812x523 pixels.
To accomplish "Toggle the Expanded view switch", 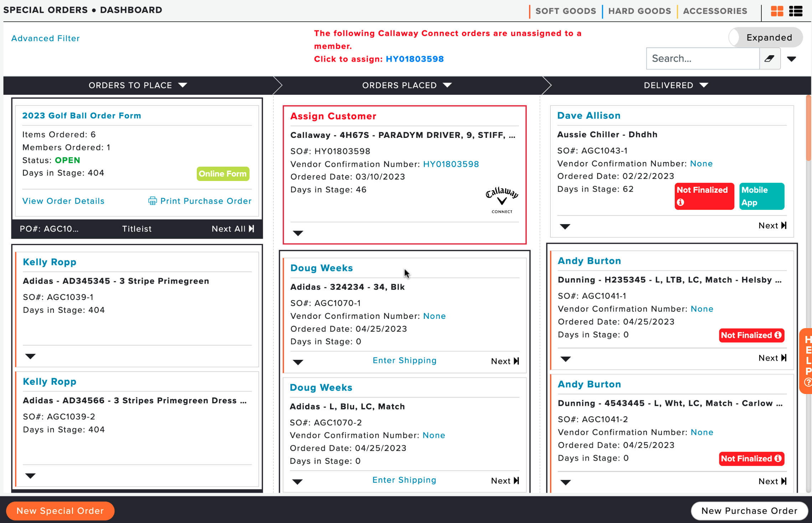I will tap(766, 37).
